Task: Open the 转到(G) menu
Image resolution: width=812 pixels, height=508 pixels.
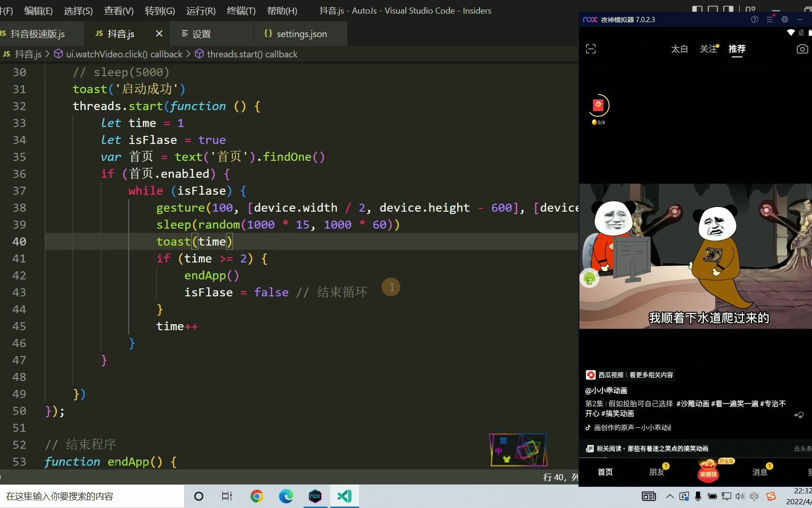Action: pyautogui.click(x=160, y=10)
